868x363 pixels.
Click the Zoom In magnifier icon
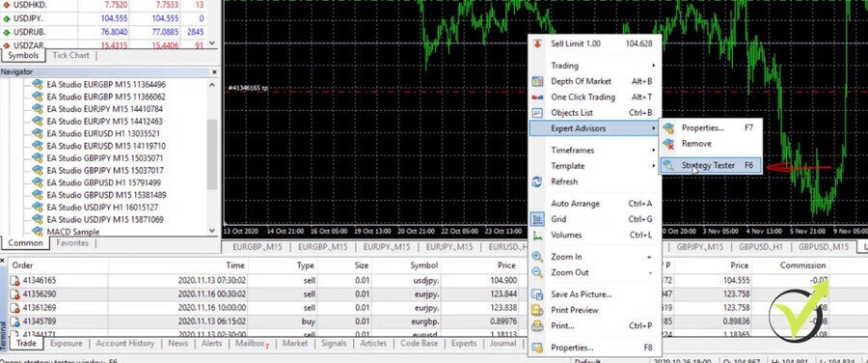point(537,257)
